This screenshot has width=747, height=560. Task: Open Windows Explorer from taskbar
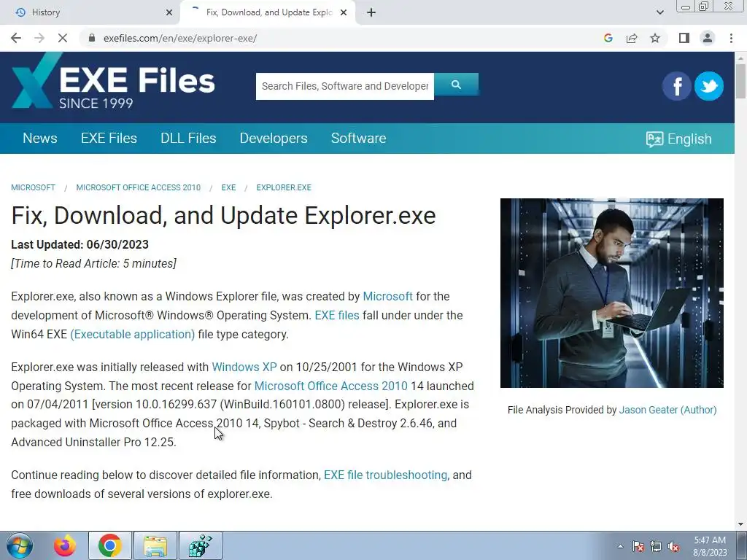[155, 545]
